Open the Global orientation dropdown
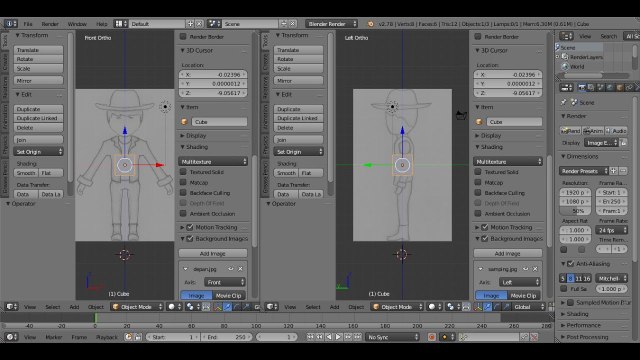Viewport: 640px width, 360px height. [x=529, y=307]
